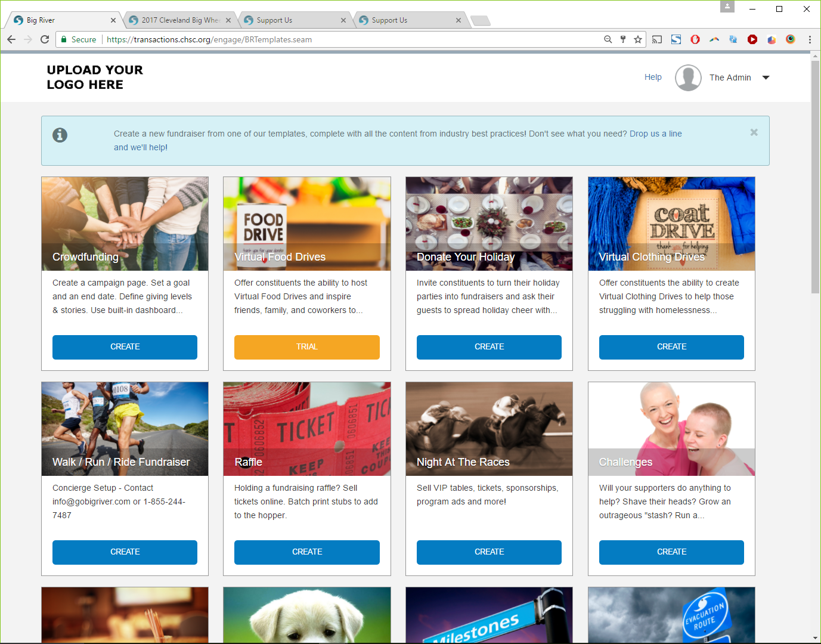821x644 pixels.
Task: Click the Evacuation Route sign thumbnail
Action: click(671, 615)
